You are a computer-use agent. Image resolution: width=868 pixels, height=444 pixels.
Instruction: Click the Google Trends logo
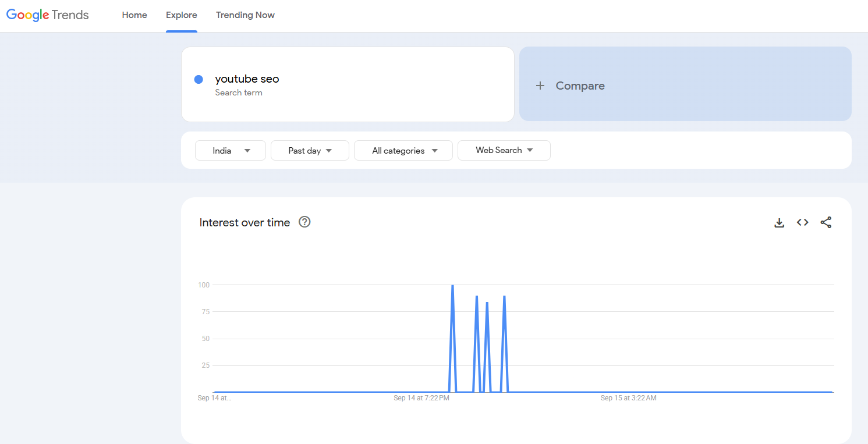click(x=48, y=15)
